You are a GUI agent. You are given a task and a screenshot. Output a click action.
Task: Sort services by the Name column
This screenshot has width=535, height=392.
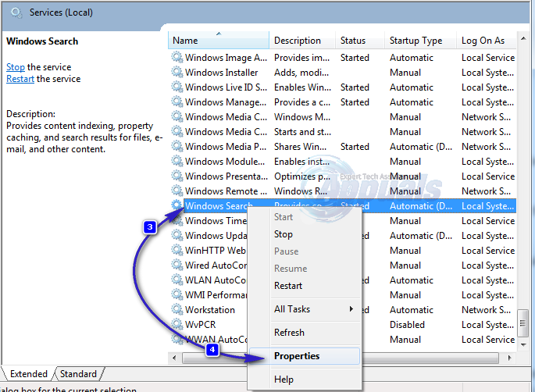[x=219, y=41]
